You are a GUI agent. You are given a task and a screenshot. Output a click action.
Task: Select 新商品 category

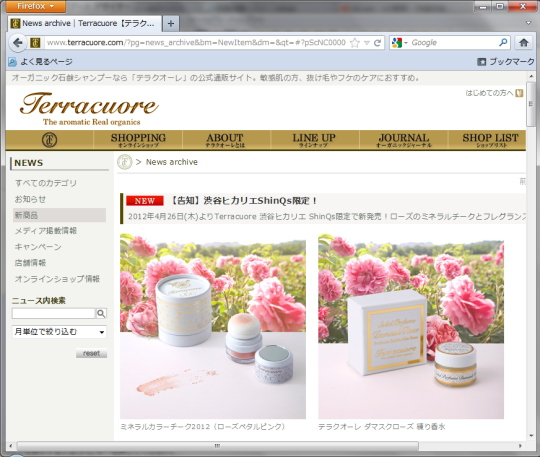[59, 215]
